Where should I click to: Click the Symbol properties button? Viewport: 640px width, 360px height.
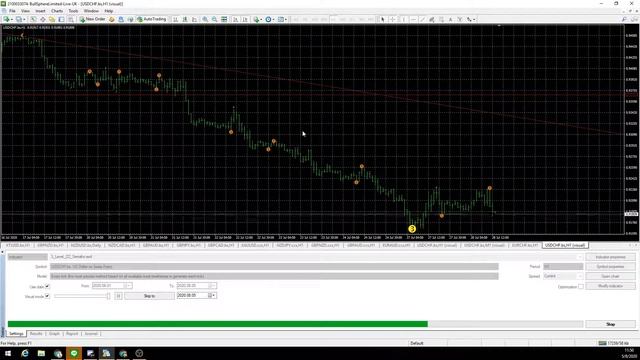611,267
